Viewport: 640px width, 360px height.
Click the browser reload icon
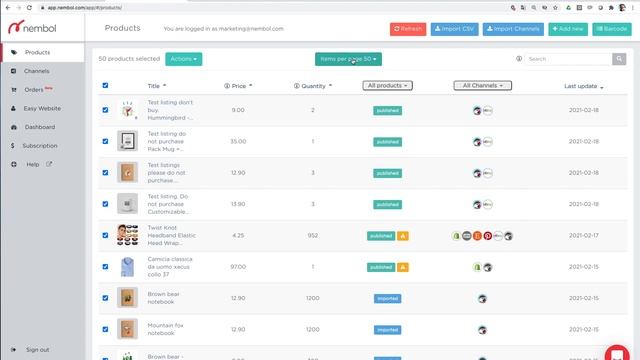[x=29, y=7]
